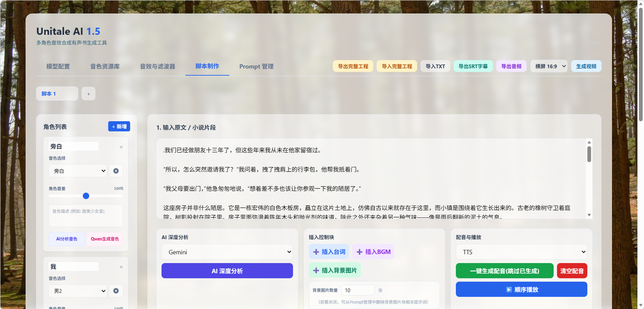This screenshot has height=309, width=644.
Task: Remove the 旁白 character card with ×
Action: click(121, 147)
